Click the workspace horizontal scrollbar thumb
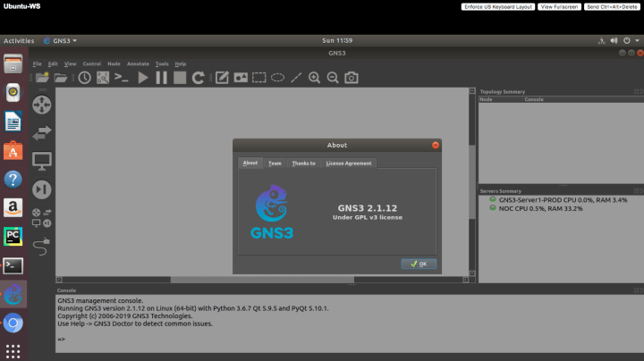The height and width of the screenshot is (361, 644). click(x=262, y=280)
